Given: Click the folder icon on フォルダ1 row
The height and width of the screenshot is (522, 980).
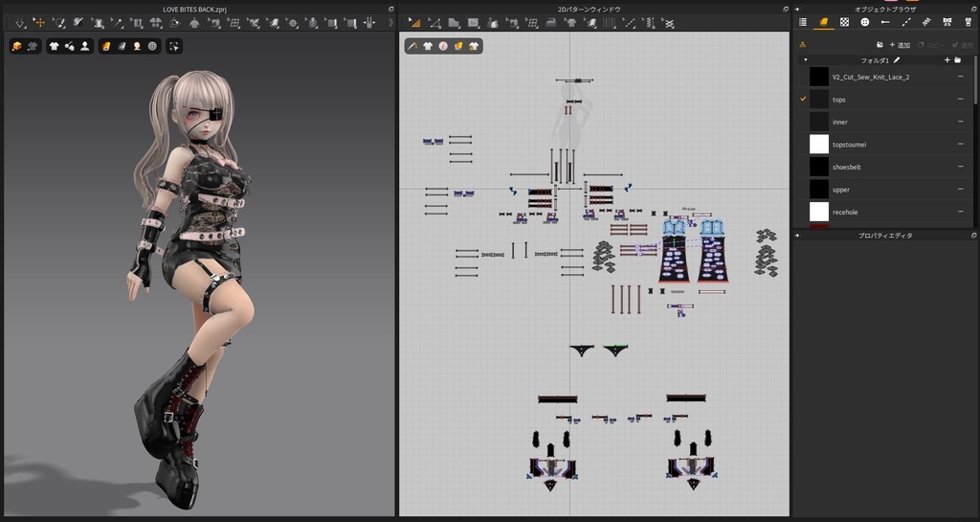Looking at the screenshot, I should pos(957,60).
